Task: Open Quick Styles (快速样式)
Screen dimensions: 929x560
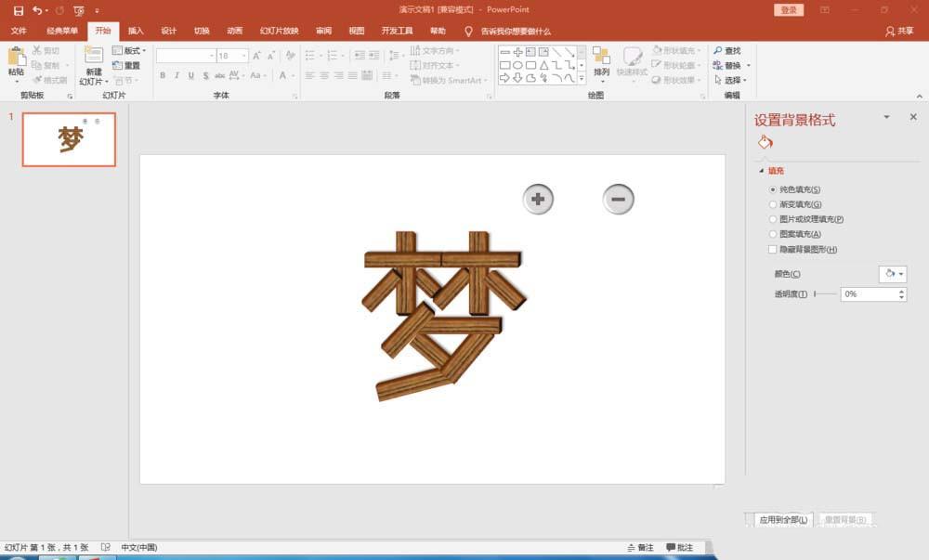Action: 633,65
